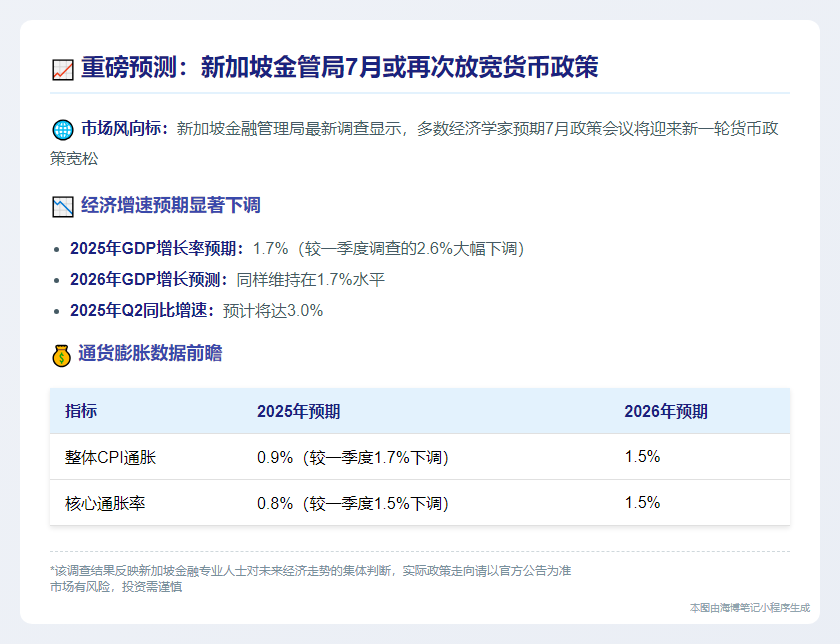Click the cell 0.9%（较一季度1.7%下调）
The image size is (840, 644).
[x=353, y=457]
